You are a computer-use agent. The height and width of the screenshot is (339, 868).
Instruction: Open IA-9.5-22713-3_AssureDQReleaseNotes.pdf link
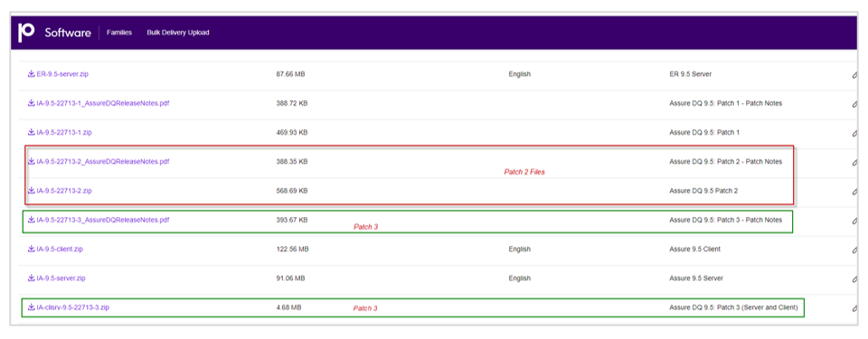click(103, 220)
